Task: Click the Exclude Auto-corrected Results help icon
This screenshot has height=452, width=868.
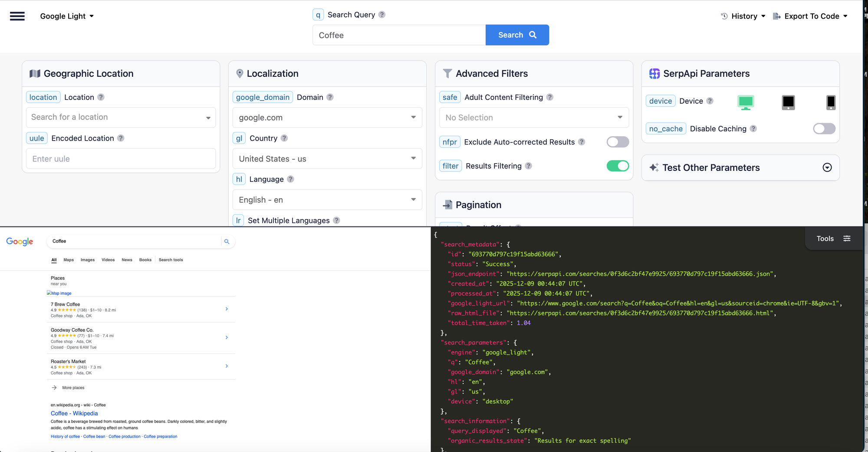Action: (x=582, y=142)
